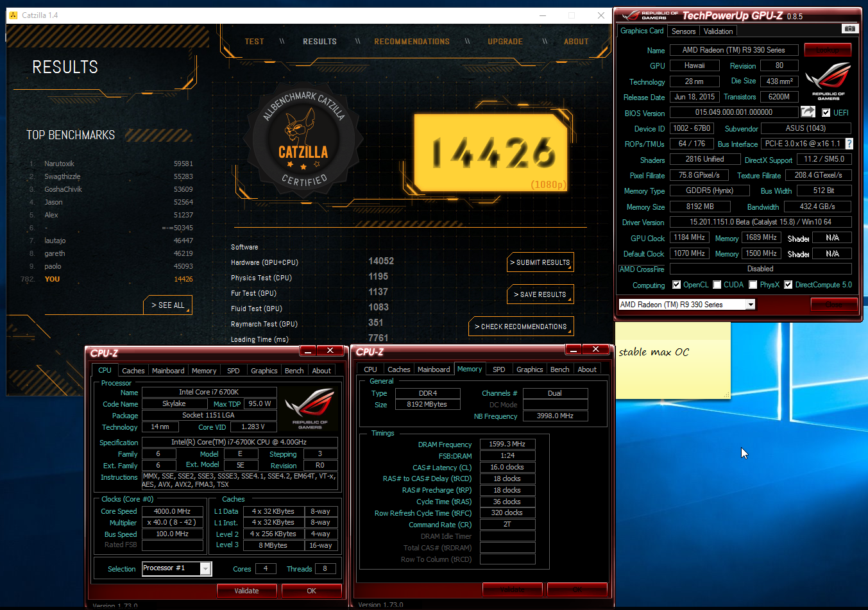868x610 pixels.
Task: Toggle the CUDA checkbox
Action: 717,285
